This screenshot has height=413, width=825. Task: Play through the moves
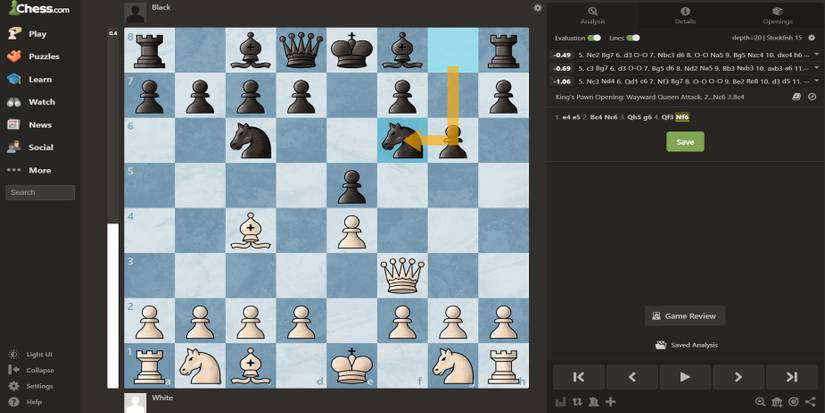pyautogui.click(x=685, y=377)
